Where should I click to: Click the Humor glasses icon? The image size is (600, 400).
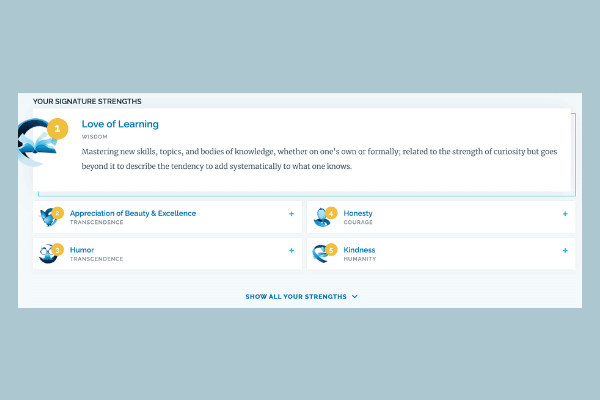47,254
